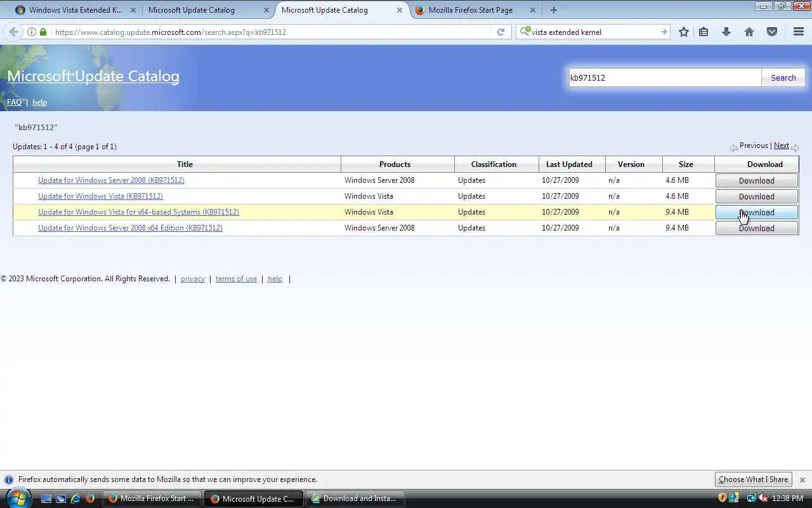This screenshot has height=508, width=812.
Task: Open Update for Windows Server 2008 (KB971512) link
Action: pos(111,180)
